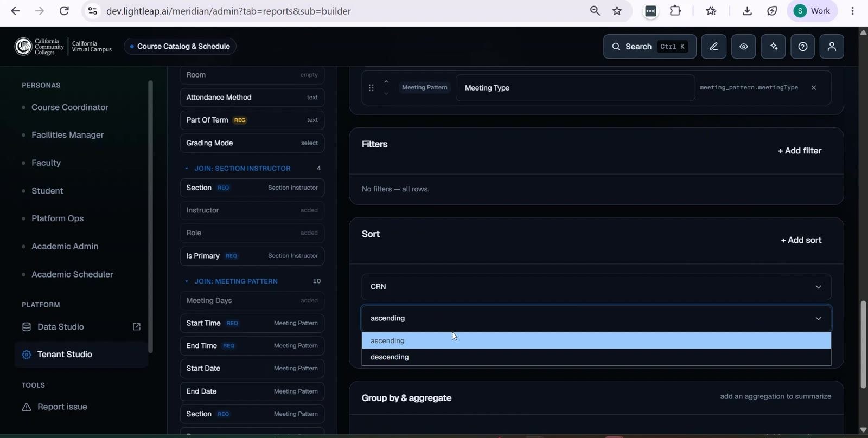Open the Platform Ops persona
868x438 pixels.
pyautogui.click(x=58, y=218)
